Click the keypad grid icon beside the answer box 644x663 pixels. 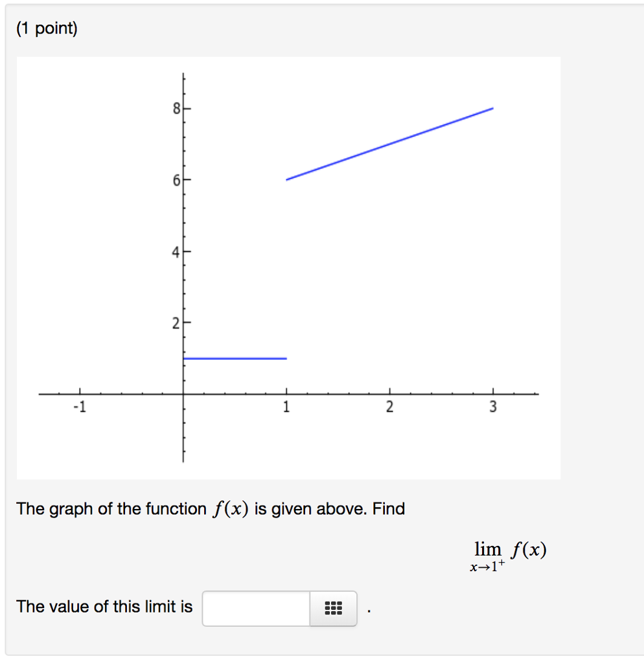pos(333,607)
